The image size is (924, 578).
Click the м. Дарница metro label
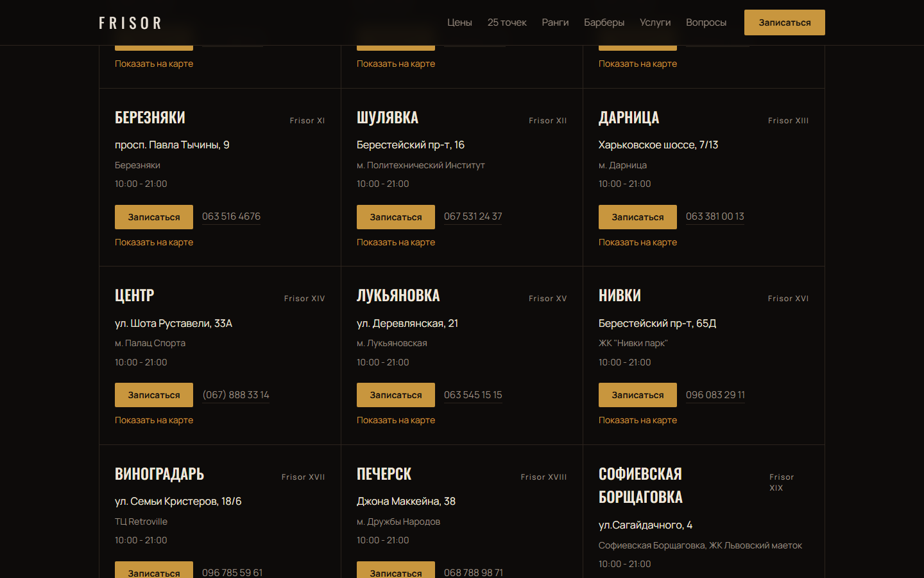tap(622, 165)
